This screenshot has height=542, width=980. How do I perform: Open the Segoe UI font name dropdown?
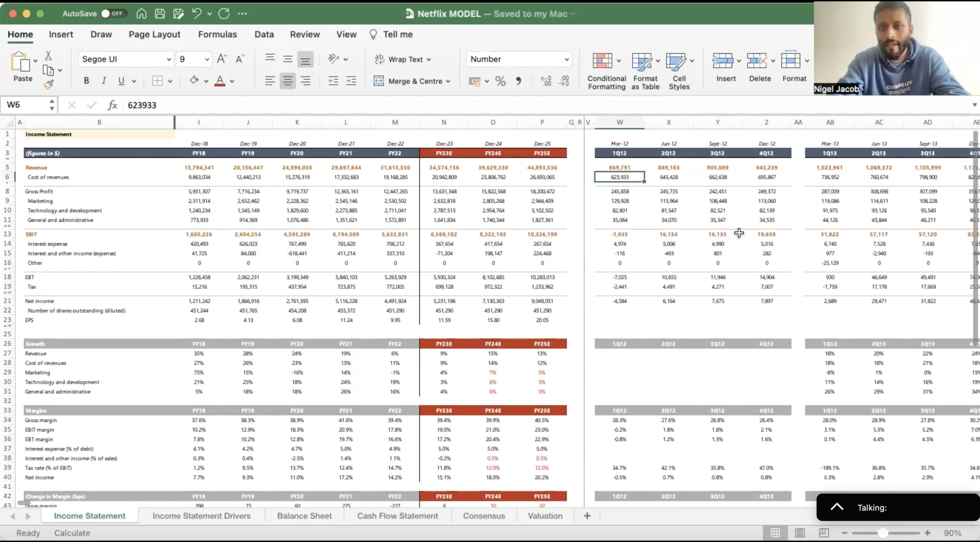coord(169,59)
